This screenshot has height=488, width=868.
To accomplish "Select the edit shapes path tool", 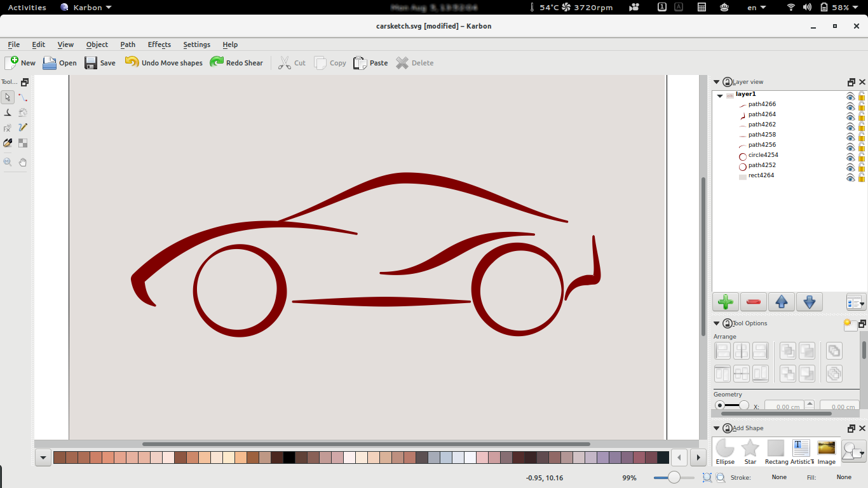I will [22, 97].
